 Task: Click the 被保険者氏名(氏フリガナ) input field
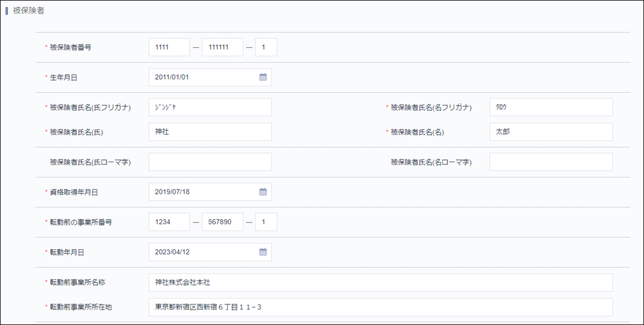210,107
